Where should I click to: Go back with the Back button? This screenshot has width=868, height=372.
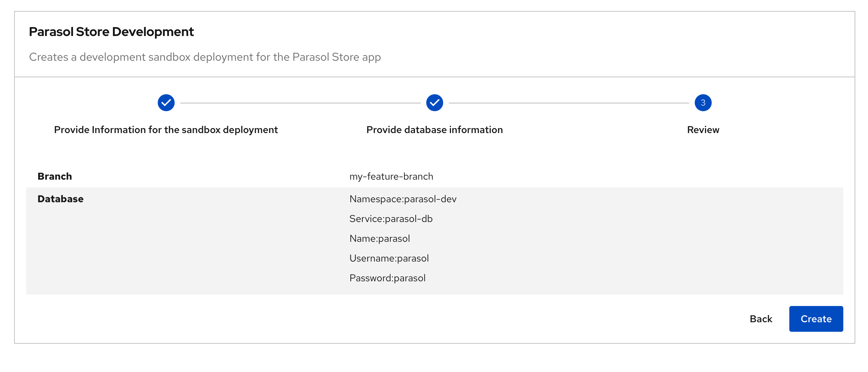[761, 319]
